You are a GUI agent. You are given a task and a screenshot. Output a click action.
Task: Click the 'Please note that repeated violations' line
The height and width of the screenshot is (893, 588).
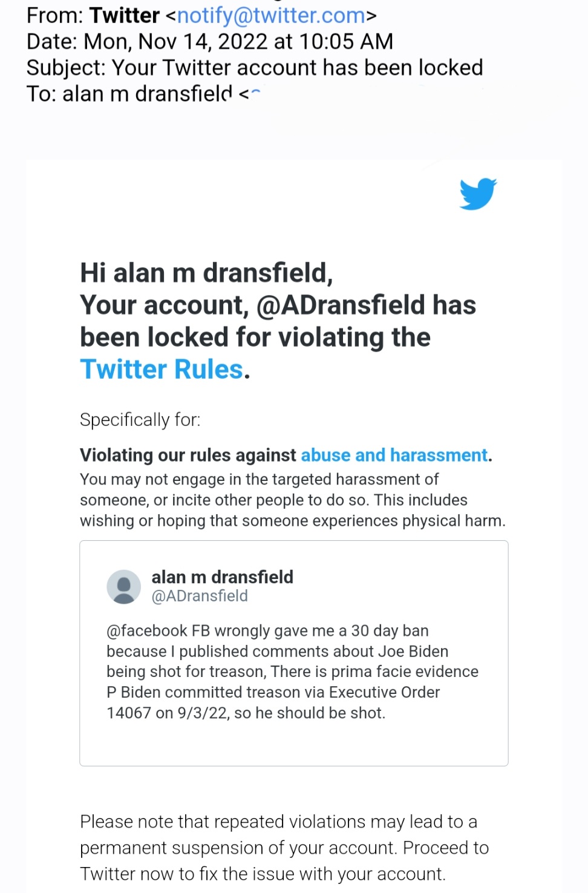coord(278,822)
